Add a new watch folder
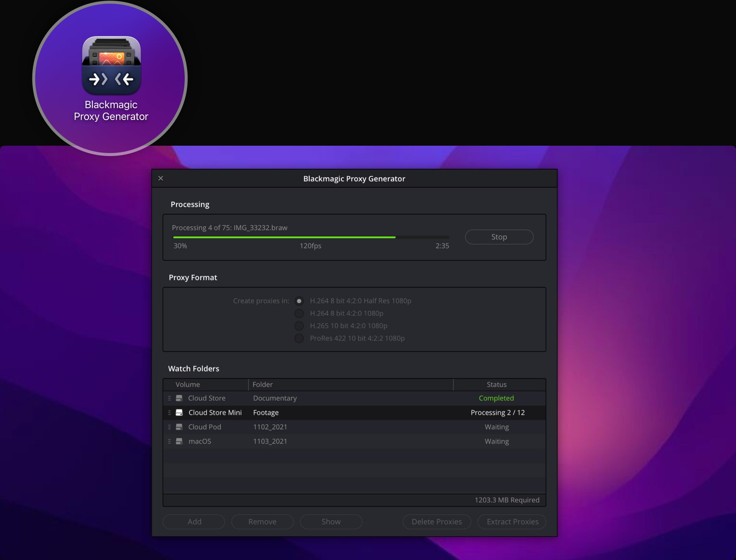Screen dimensions: 736x560 tap(194, 522)
